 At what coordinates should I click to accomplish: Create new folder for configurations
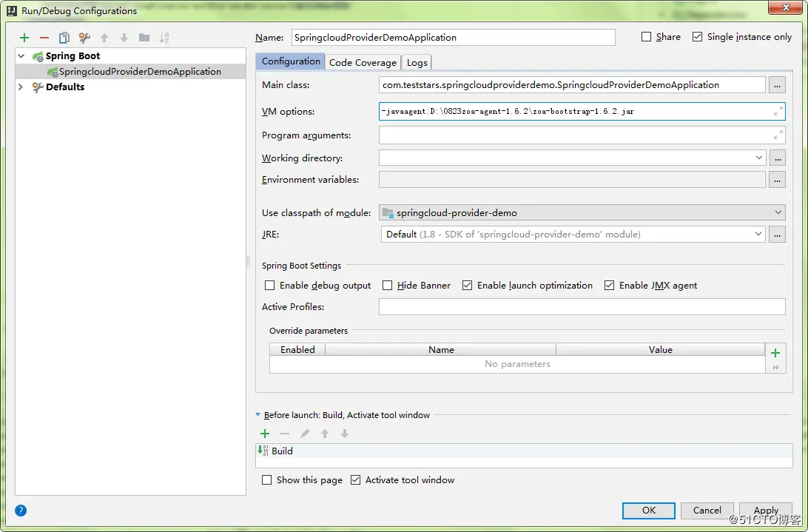tap(144, 38)
